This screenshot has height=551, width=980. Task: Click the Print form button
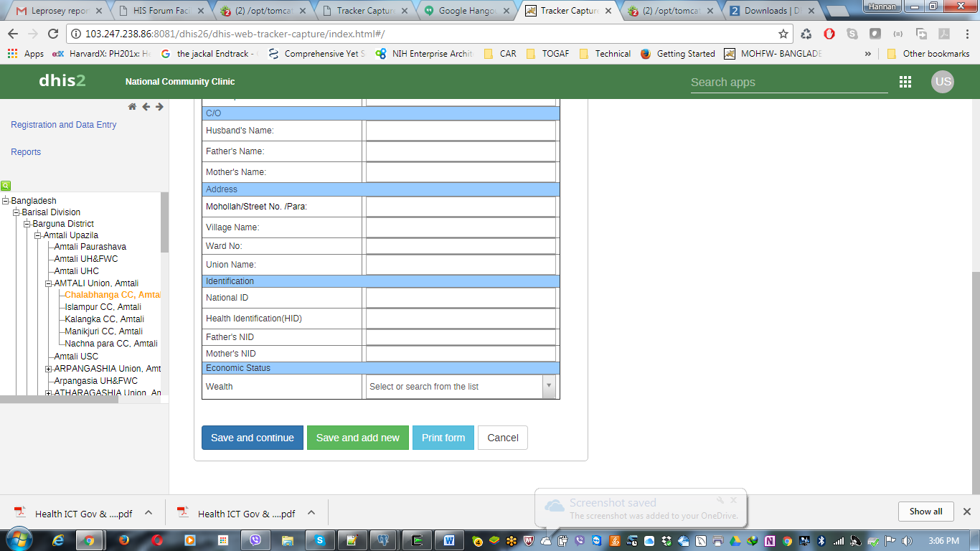point(443,438)
